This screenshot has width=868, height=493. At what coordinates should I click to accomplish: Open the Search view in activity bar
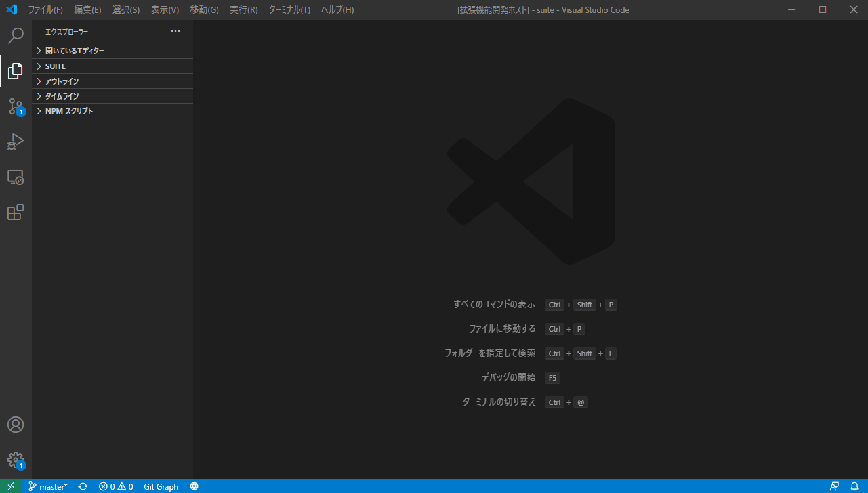[x=16, y=36]
